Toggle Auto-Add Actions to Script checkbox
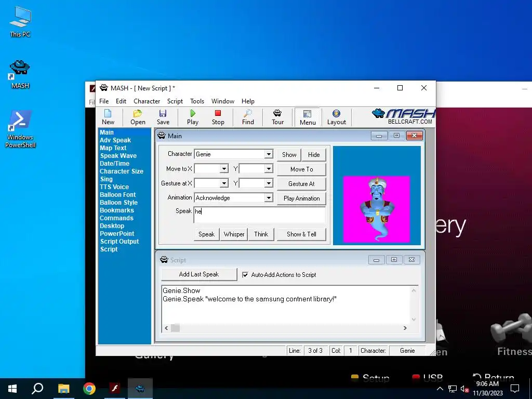 (x=245, y=275)
